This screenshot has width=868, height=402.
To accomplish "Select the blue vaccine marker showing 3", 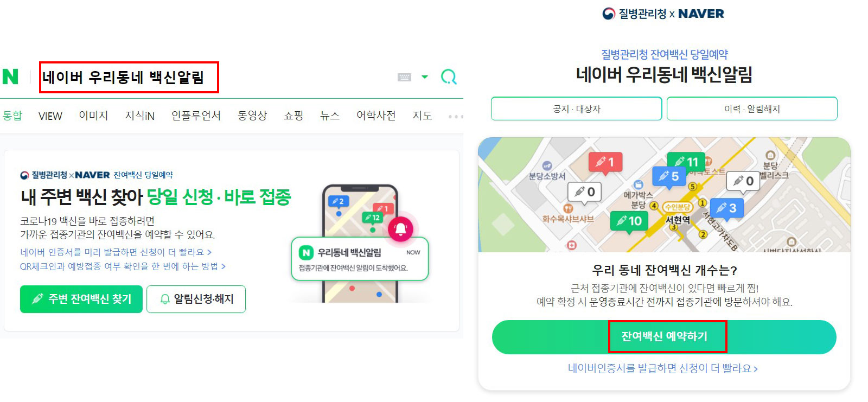I will [x=726, y=209].
